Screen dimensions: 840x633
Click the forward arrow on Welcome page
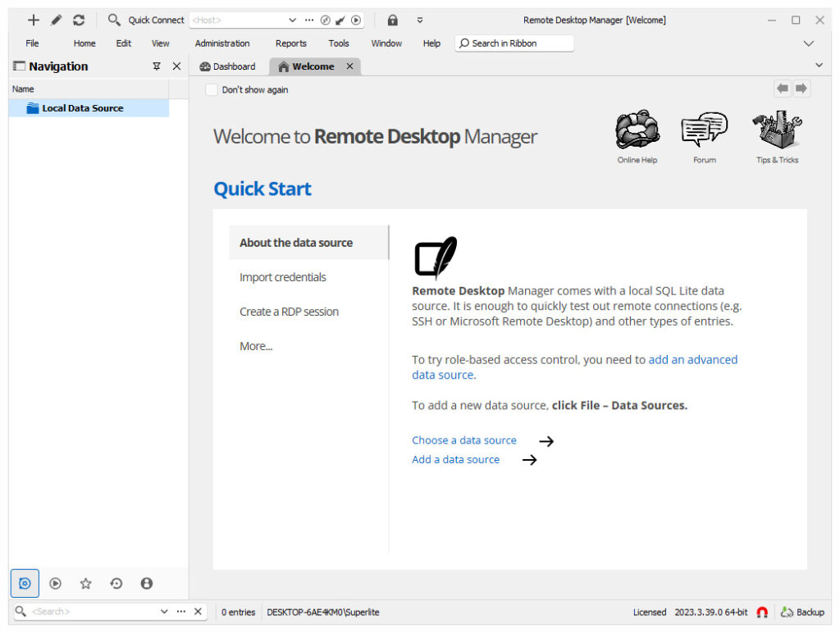(x=801, y=89)
